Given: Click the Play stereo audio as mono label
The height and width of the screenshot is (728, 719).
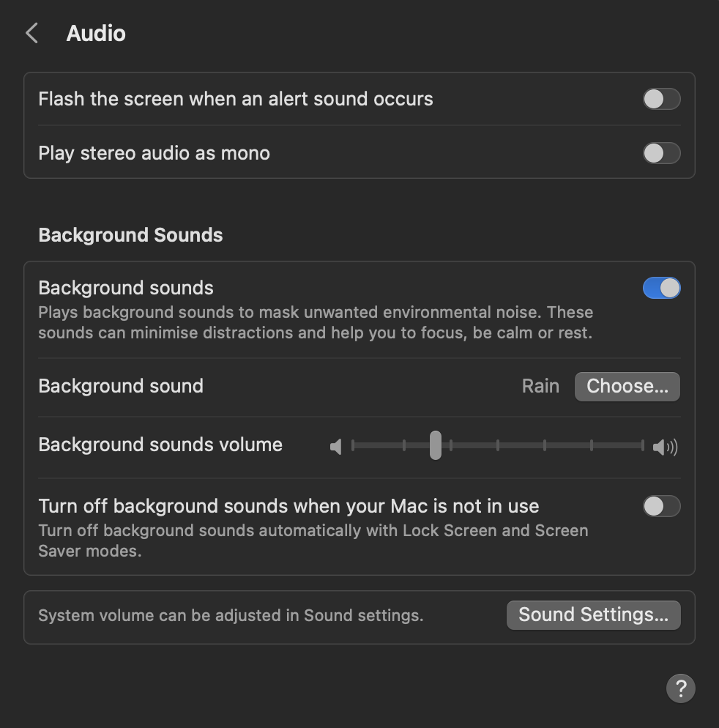Looking at the screenshot, I should coord(154,153).
